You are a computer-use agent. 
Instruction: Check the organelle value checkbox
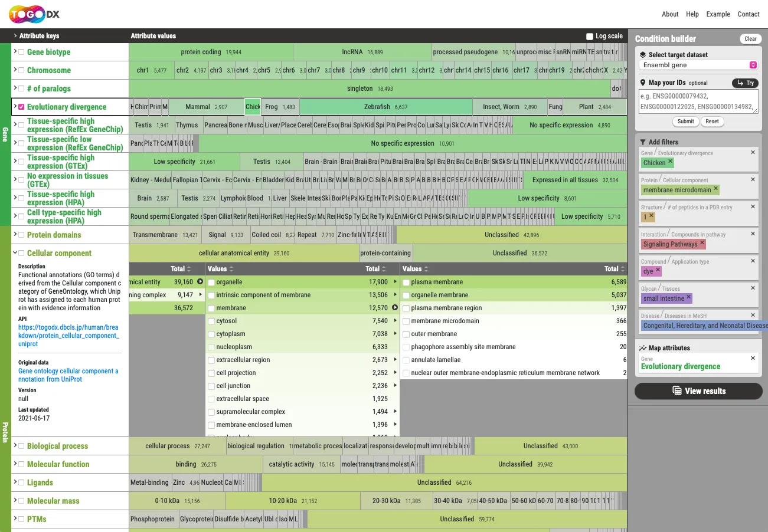(211, 283)
